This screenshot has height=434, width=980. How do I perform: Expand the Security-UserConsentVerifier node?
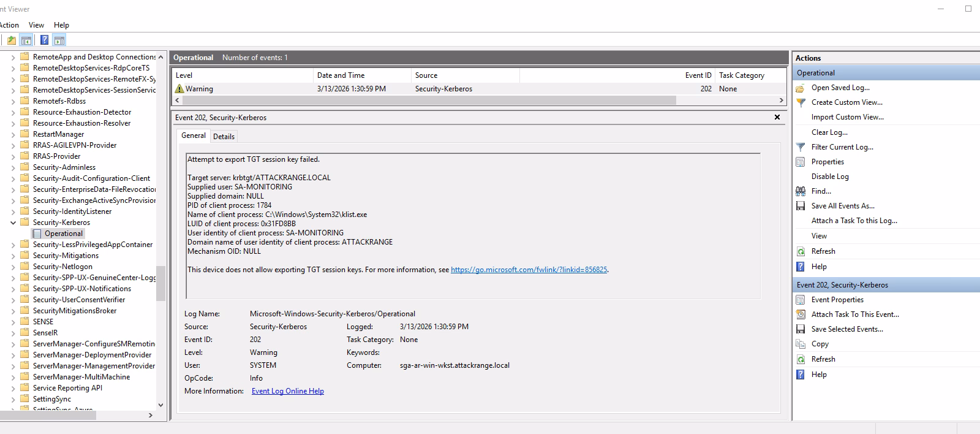click(x=13, y=300)
